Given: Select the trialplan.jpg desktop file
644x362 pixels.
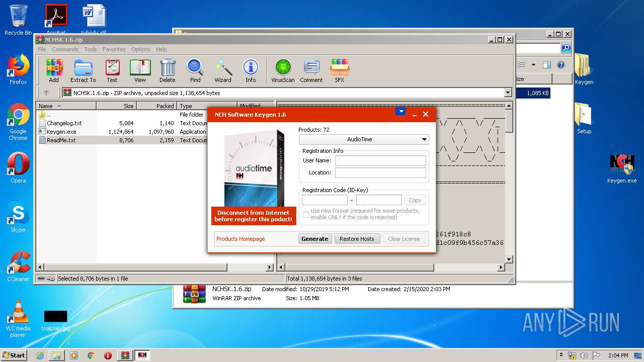Looking at the screenshot, I should pyautogui.click(x=55, y=321).
